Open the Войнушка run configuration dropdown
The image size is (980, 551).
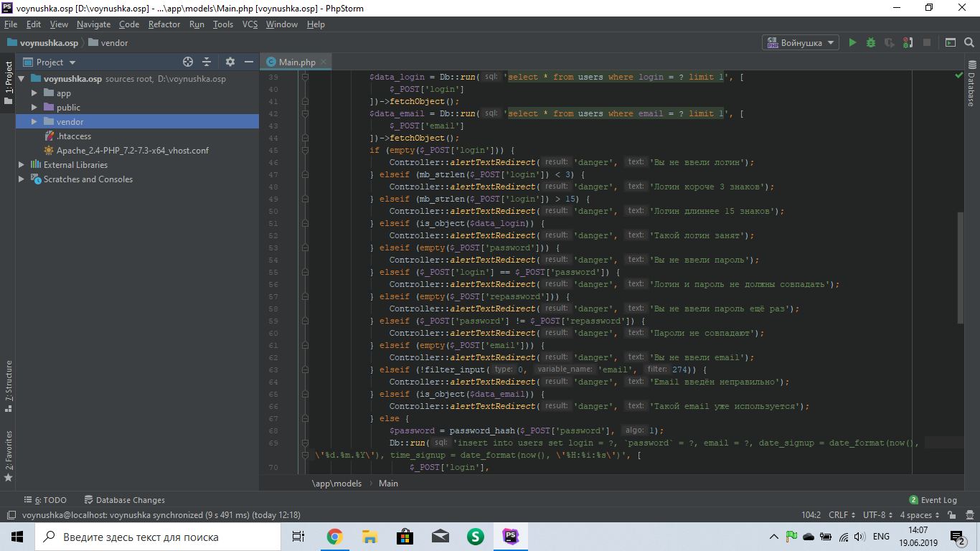coord(801,43)
